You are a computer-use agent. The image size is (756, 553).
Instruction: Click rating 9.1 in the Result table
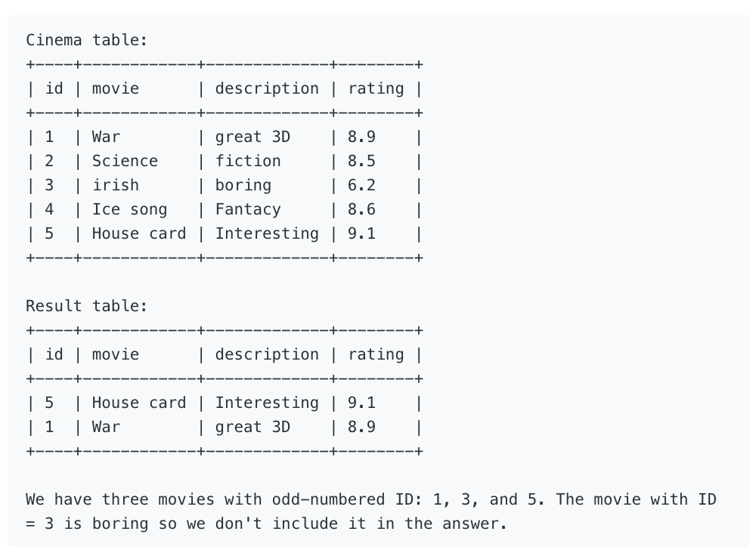[361, 403]
